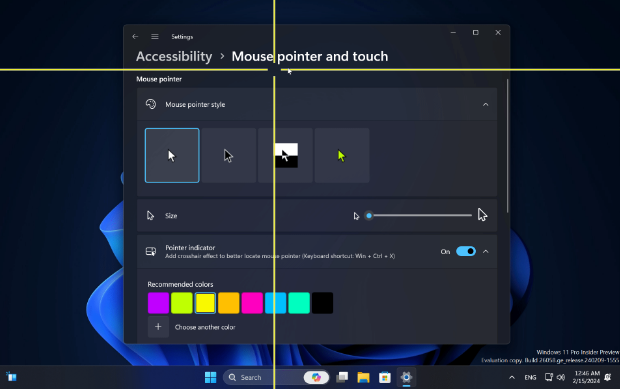
Task: Click the 'On' label next to toggle
Action: point(445,251)
